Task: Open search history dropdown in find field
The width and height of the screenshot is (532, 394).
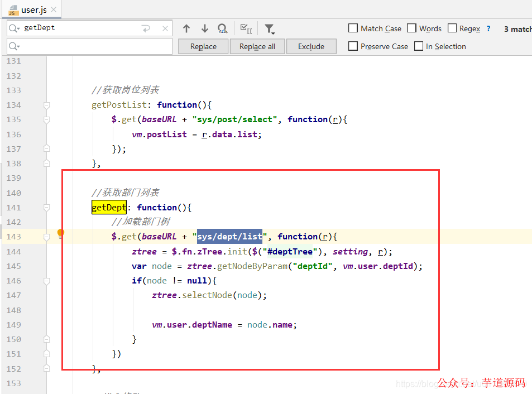Action: [15, 28]
